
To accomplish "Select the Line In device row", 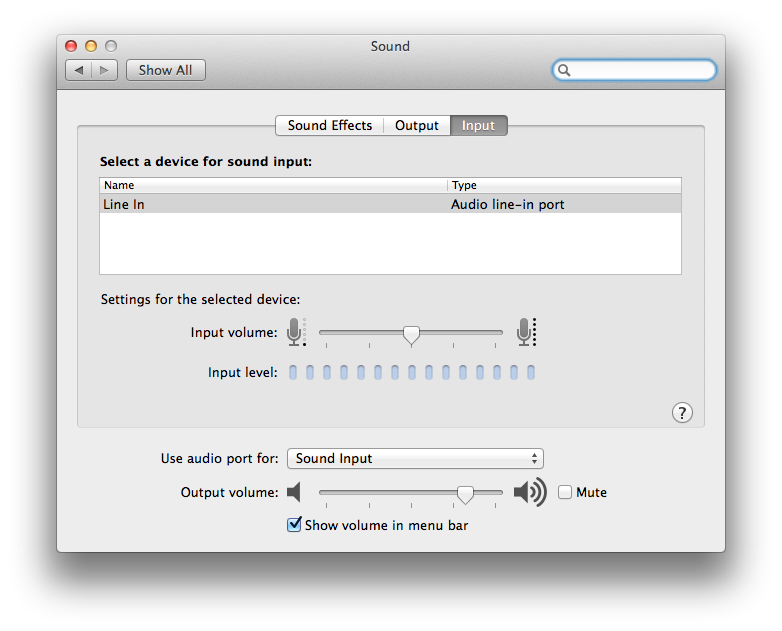I will pos(391,204).
